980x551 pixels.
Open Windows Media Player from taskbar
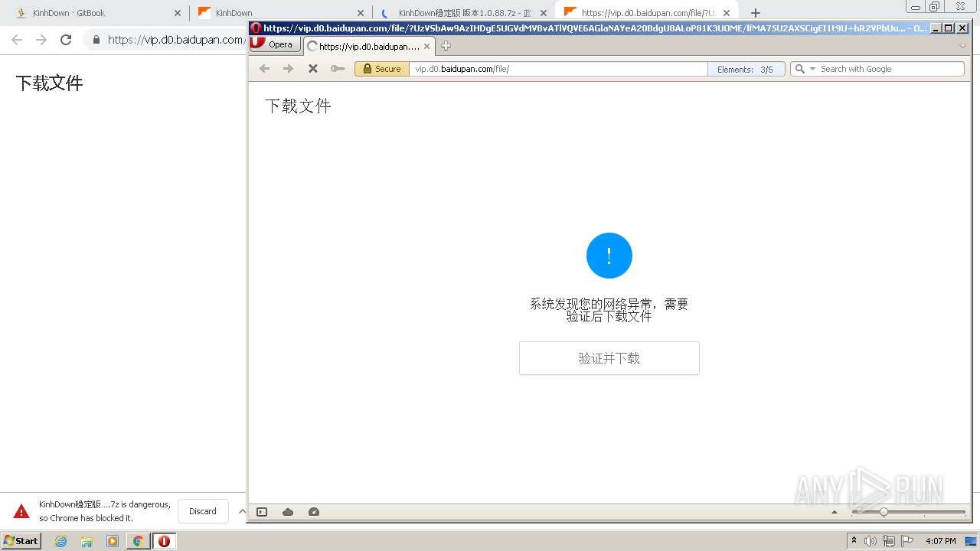[x=113, y=541]
